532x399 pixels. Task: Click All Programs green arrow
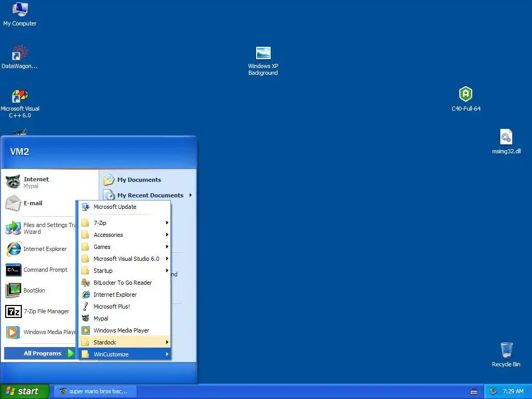point(71,353)
